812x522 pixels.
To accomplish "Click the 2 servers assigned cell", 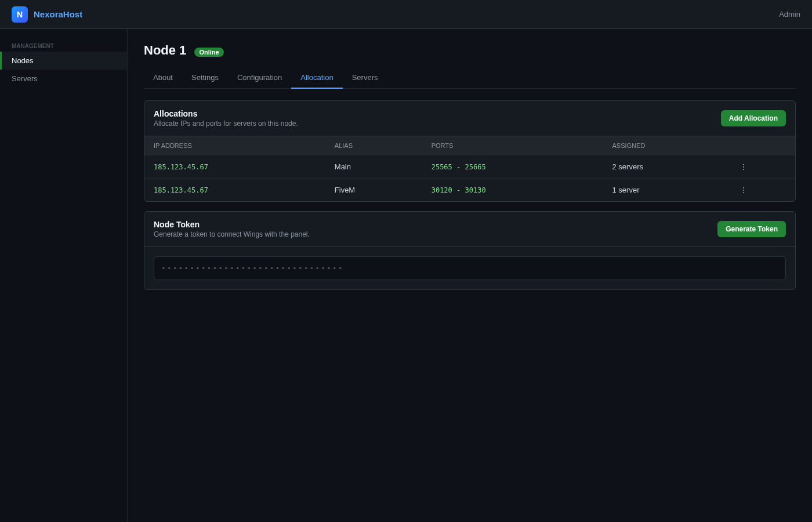I will [628, 167].
